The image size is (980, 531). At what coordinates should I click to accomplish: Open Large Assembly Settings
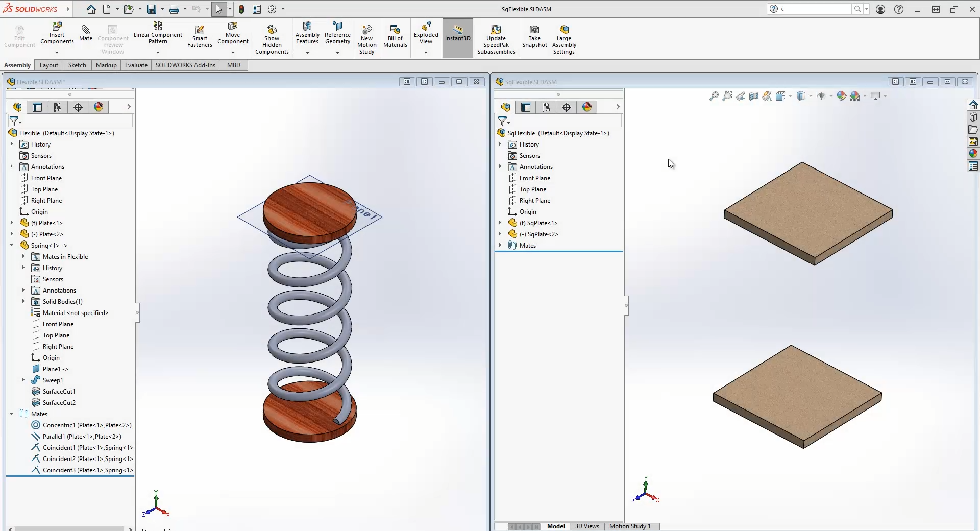564,39
